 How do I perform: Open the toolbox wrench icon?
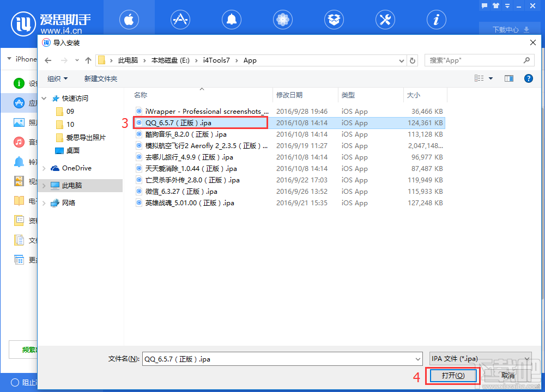[x=385, y=20]
